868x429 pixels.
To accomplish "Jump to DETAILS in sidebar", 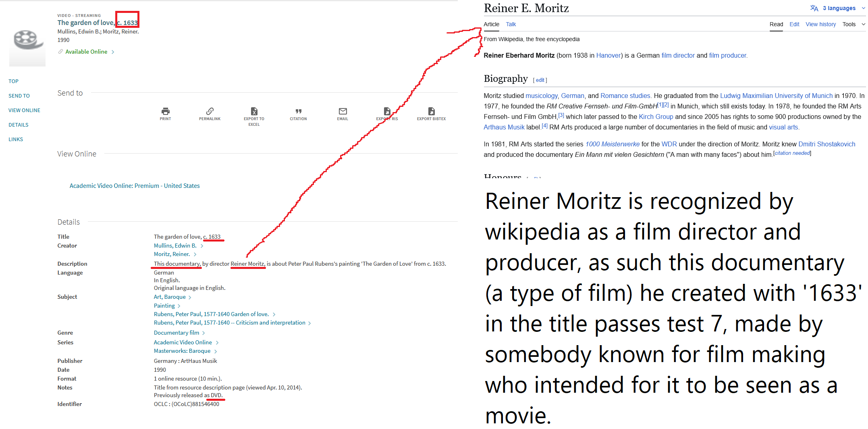I will (18, 125).
